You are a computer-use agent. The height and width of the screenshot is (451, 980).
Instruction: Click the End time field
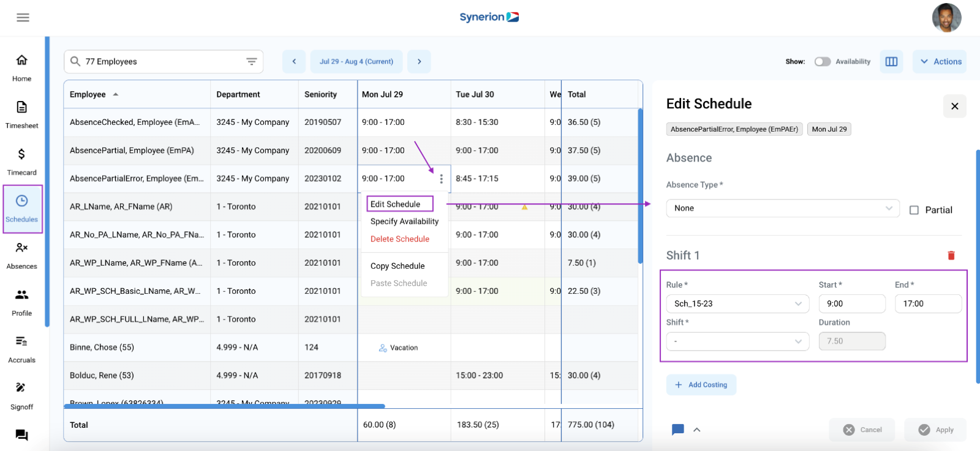click(x=928, y=304)
